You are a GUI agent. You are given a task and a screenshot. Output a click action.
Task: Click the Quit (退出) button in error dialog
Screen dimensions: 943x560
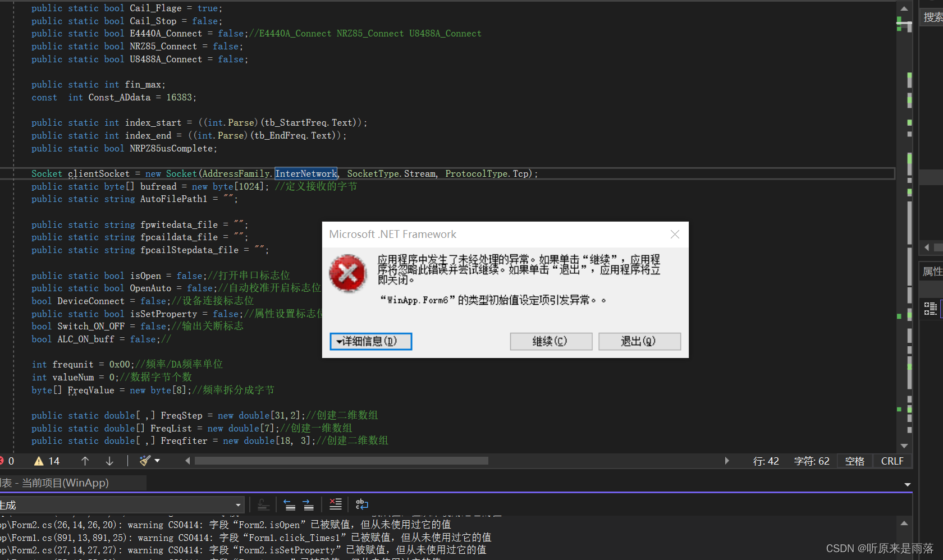coord(639,341)
